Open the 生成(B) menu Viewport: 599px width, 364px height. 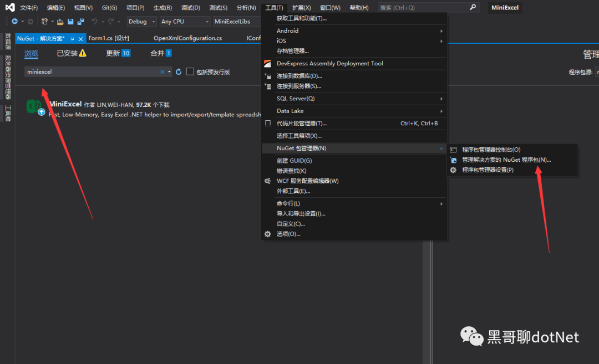click(x=163, y=8)
